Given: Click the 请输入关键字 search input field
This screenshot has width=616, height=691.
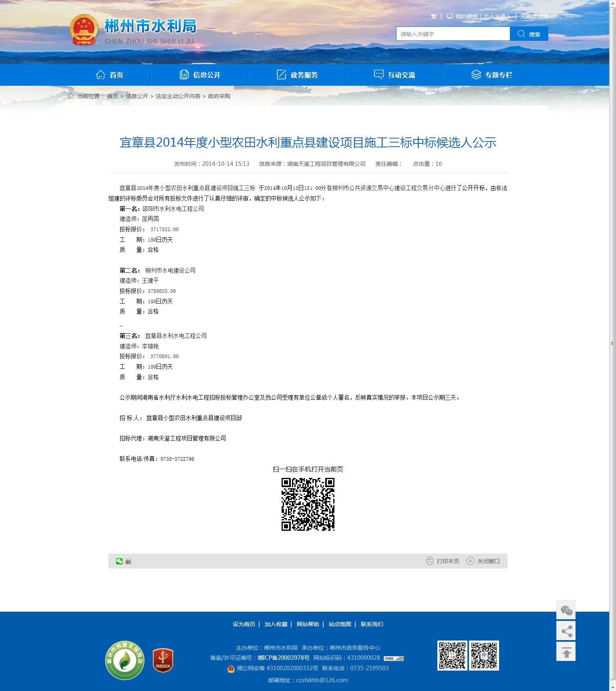Looking at the screenshot, I should (x=453, y=34).
